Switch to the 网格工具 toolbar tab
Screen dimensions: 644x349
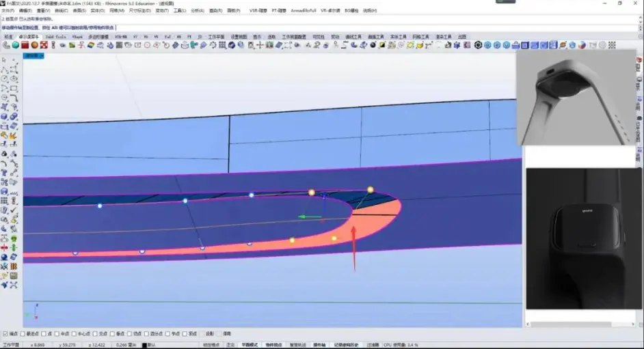[x=420, y=37]
